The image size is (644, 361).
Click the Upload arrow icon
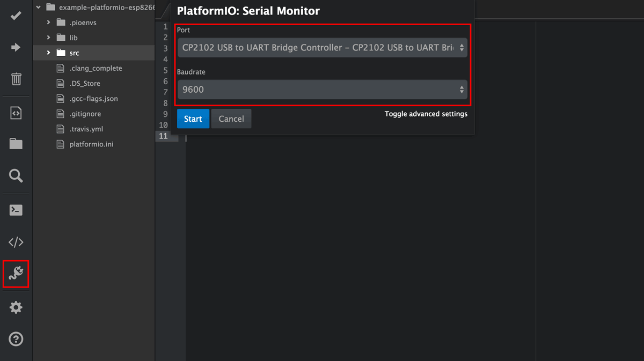point(16,48)
